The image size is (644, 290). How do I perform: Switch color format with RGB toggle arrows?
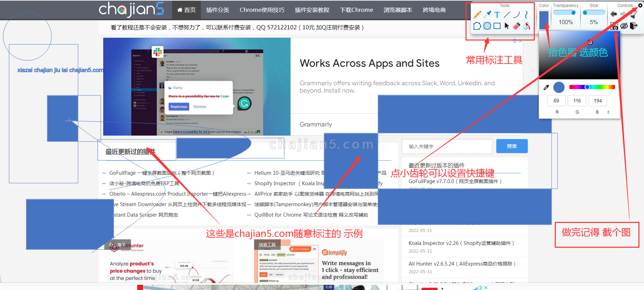tap(608, 112)
